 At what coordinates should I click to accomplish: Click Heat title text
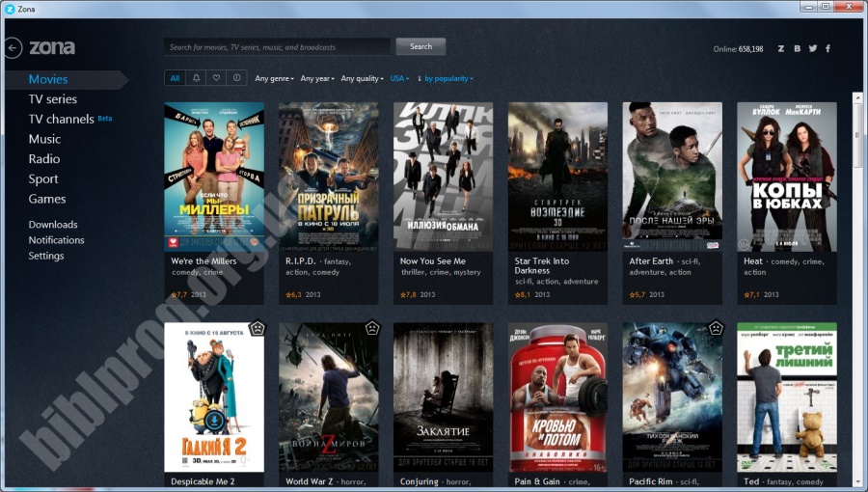(x=753, y=260)
